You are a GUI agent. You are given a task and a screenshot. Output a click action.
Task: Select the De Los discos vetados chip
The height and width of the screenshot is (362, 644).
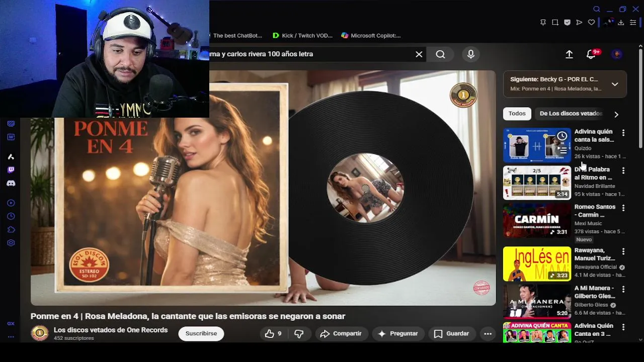(x=571, y=114)
